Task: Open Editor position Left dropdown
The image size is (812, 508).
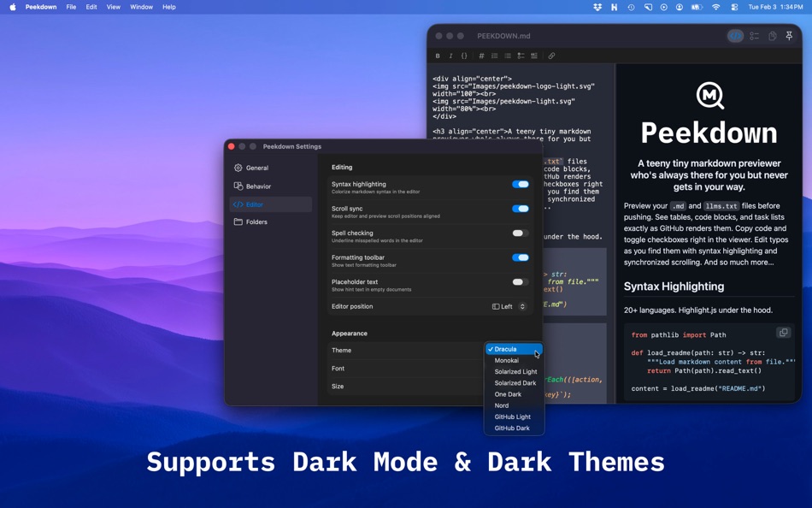Action: point(509,306)
